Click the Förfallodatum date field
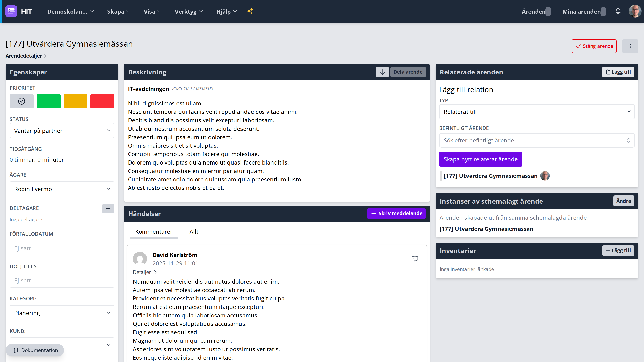The image size is (644, 362). [62, 248]
